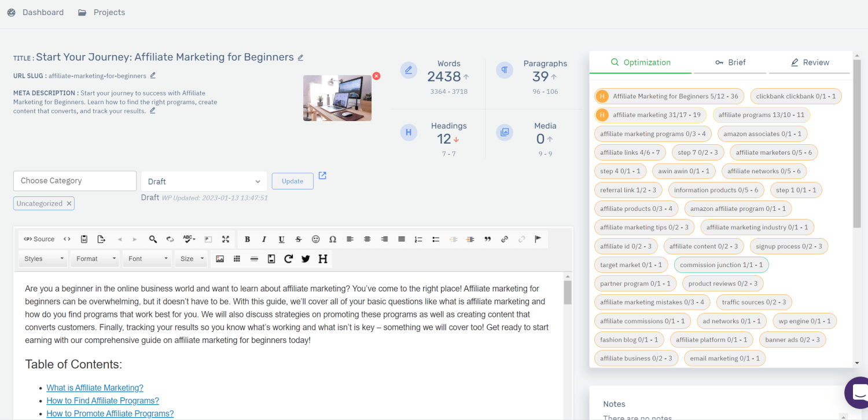Insert a block quote
The height and width of the screenshot is (420, 868).
click(x=487, y=239)
